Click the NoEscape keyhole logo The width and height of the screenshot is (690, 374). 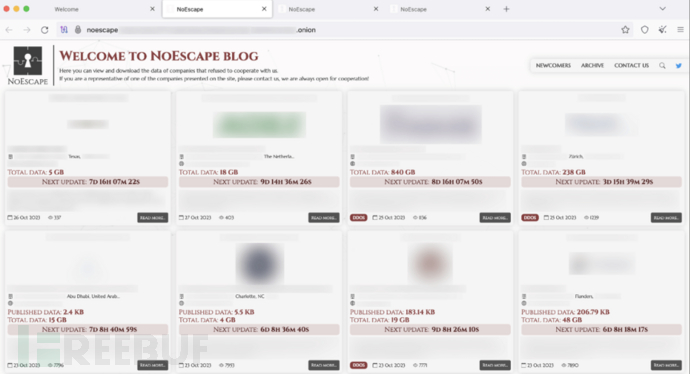28,61
